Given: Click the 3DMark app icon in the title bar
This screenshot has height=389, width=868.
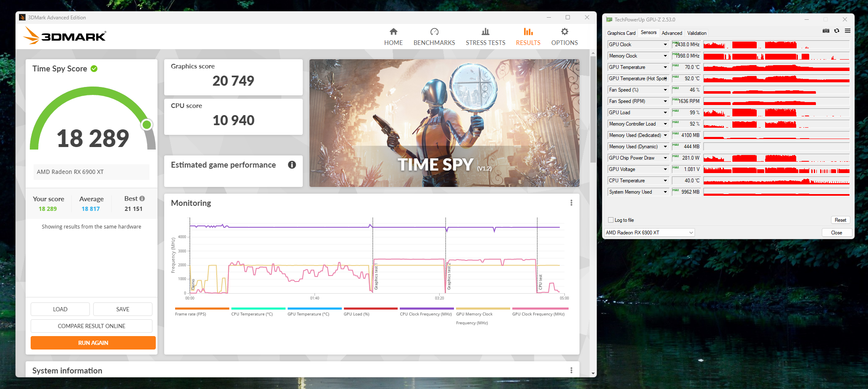Looking at the screenshot, I should tap(22, 17).
